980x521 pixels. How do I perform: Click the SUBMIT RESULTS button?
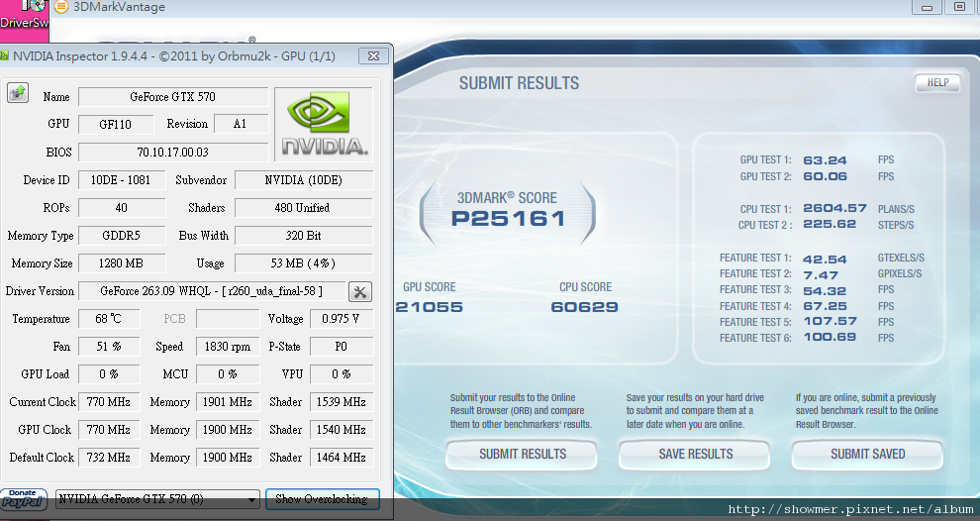522,455
